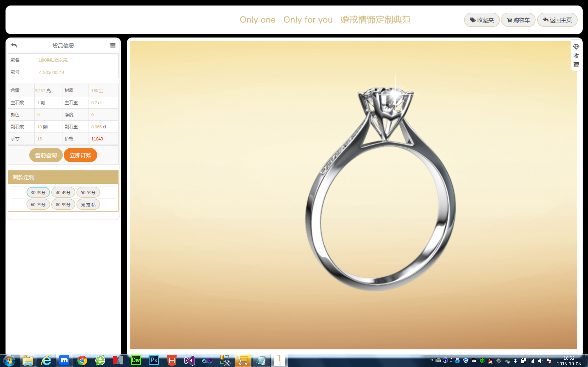Open the 购物车 shopping cart
The height and width of the screenshot is (367, 588).
pos(518,20)
